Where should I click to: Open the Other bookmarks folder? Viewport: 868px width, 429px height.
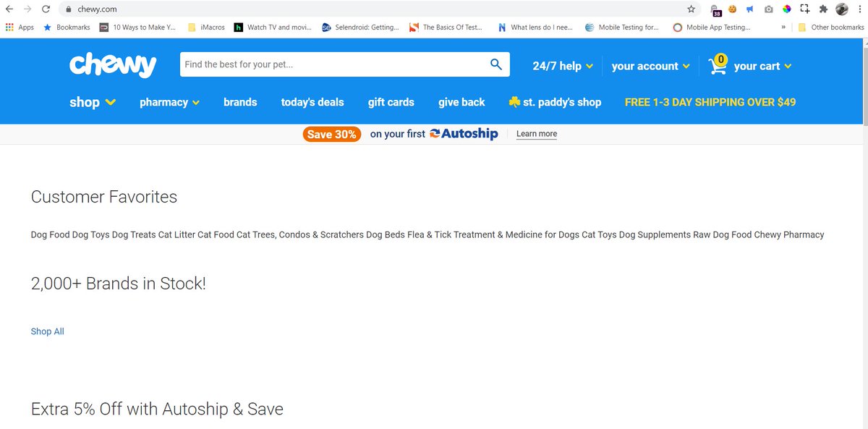tap(831, 27)
